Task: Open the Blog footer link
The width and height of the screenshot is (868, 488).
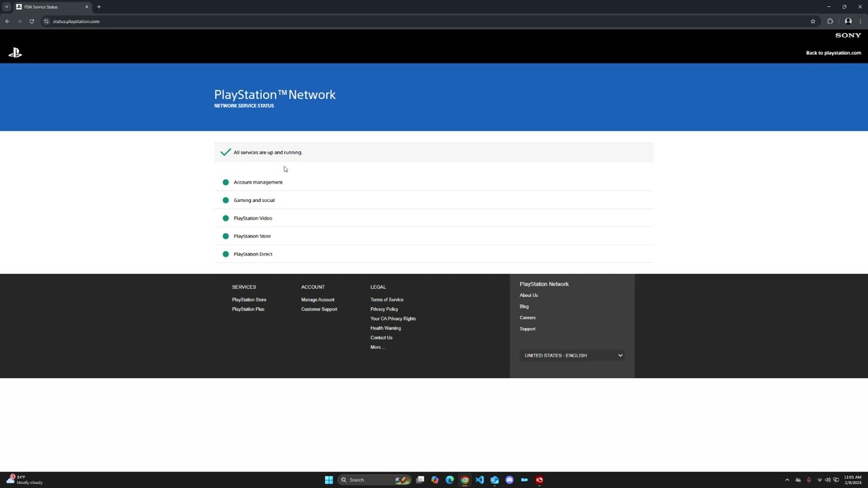Action: (x=524, y=306)
